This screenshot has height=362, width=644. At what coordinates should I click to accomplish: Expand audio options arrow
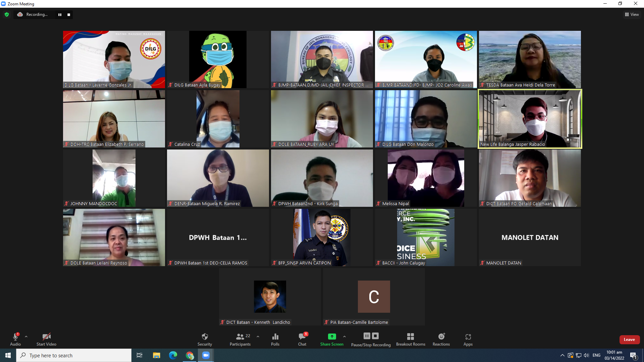click(26, 337)
